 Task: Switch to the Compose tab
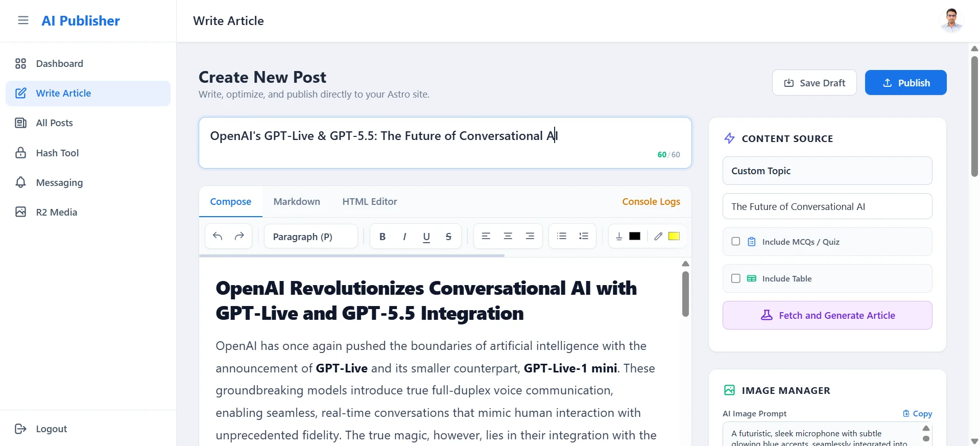[x=231, y=202]
